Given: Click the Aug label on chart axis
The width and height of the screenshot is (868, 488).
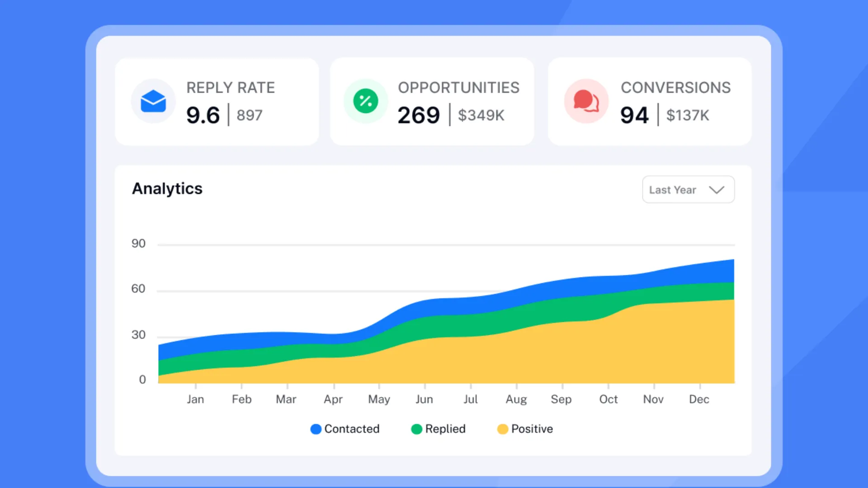Looking at the screenshot, I should [516, 400].
